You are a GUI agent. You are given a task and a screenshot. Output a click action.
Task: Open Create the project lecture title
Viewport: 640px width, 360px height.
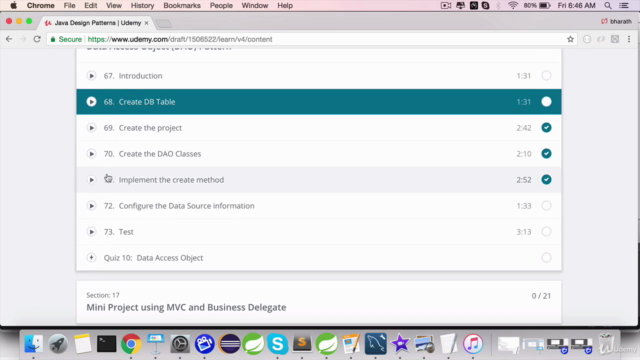150,128
